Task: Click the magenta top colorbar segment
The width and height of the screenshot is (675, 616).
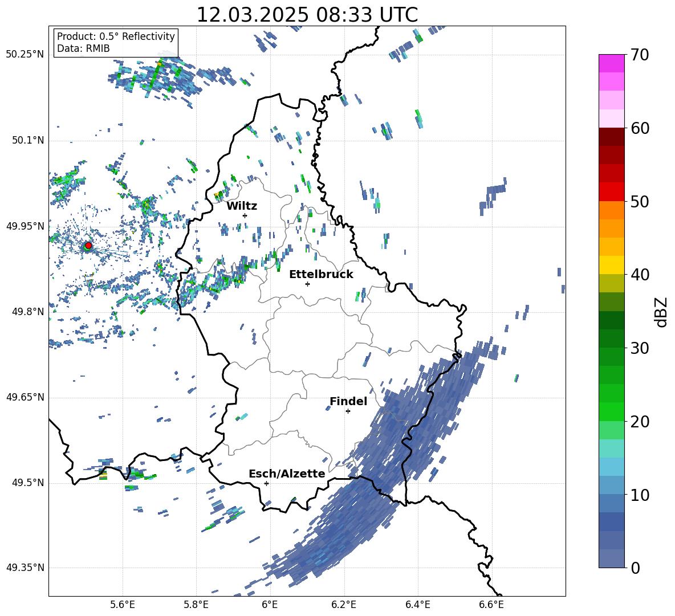Action: [x=611, y=63]
